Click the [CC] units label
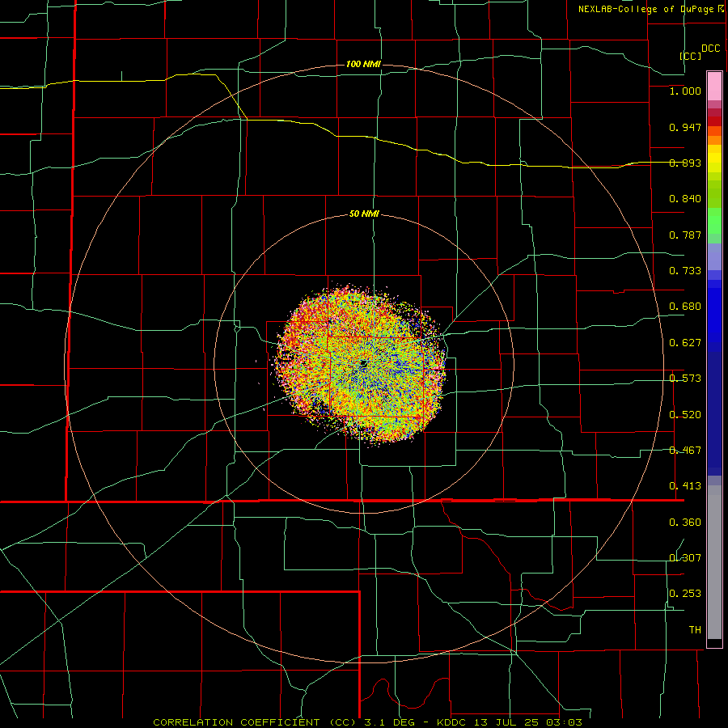The width and height of the screenshot is (728, 728). pos(690,56)
